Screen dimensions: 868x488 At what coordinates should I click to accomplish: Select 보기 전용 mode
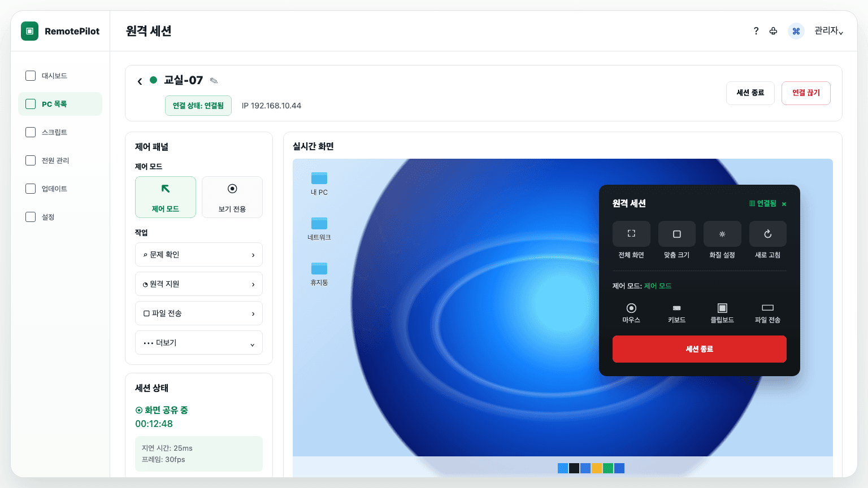pyautogui.click(x=232, y=197)
